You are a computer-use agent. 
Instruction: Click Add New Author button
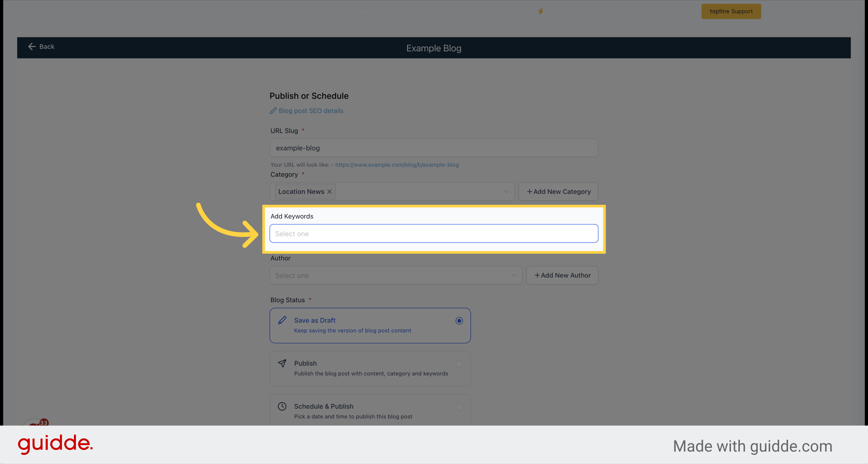point(562,275)
